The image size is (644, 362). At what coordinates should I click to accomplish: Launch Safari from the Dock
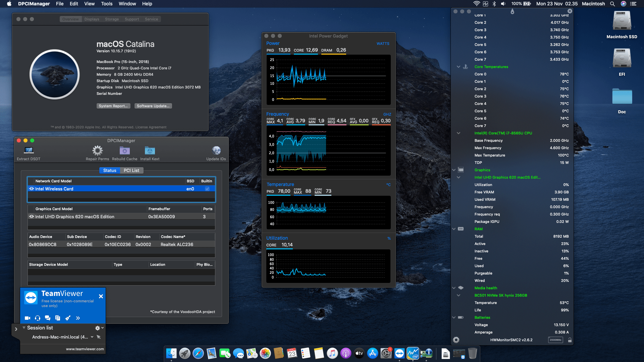[198, 353]
